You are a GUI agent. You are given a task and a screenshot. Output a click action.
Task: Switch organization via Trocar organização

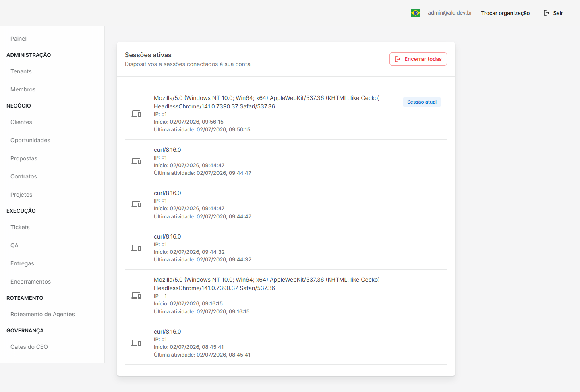coord(505,13)
